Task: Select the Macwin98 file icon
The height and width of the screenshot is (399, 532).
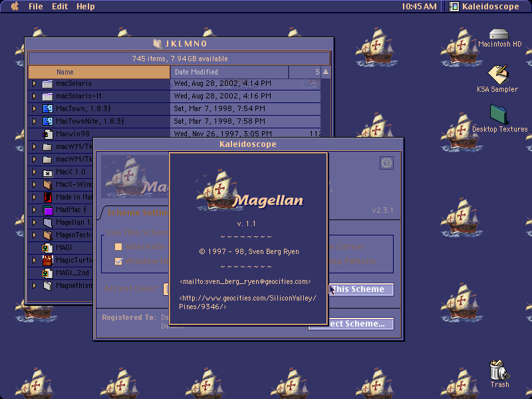Action: pyautogui.click(x=47, y=134)
